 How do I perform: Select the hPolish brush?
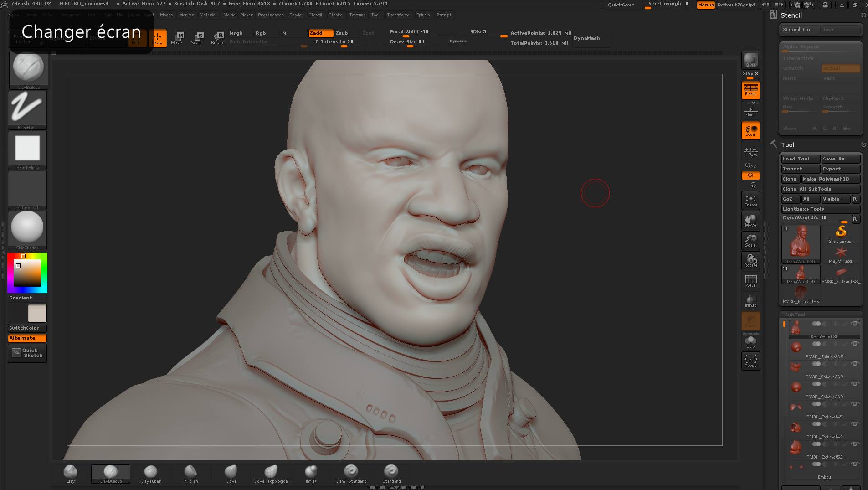coord(191,474)
